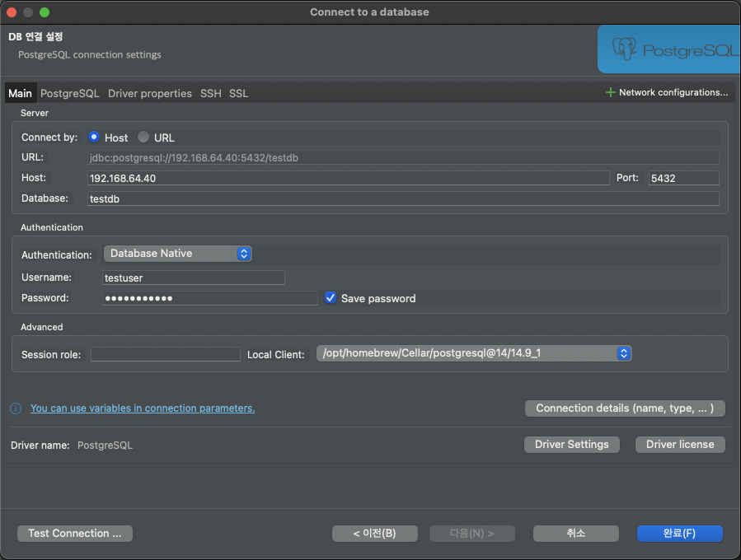Focus the Database field with testdb
Image resolution: width=741 pixels, height=560 pixels.
(403, 198)
